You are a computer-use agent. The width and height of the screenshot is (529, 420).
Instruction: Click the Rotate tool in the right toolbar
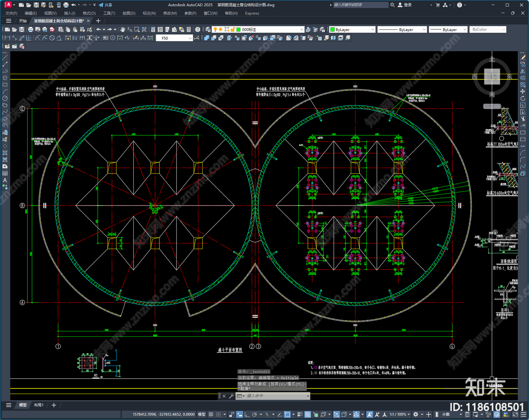523,98
